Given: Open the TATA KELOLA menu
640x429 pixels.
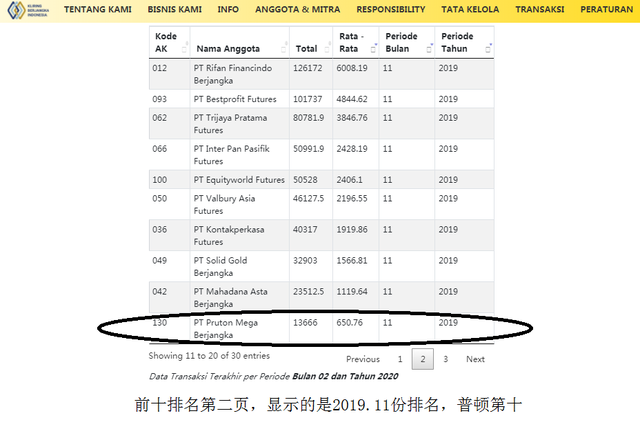Looking at the screenshot, I should (x=470, y=9).
